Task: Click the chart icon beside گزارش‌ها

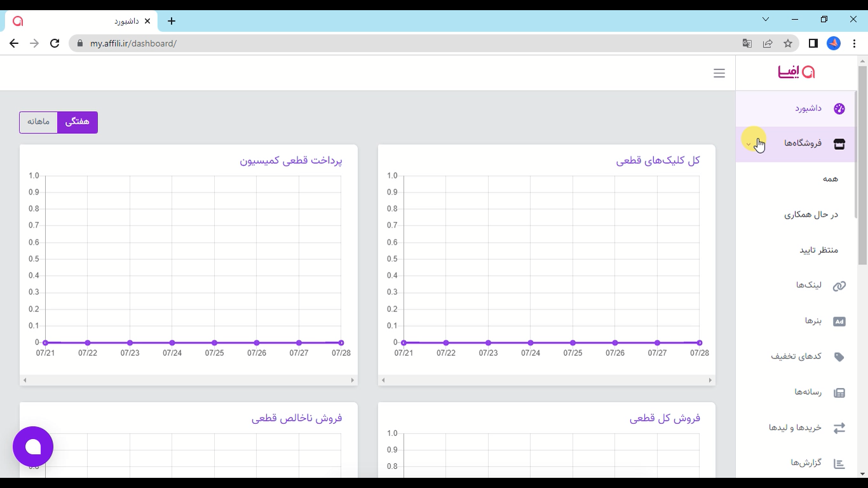Action: point(839,463)
